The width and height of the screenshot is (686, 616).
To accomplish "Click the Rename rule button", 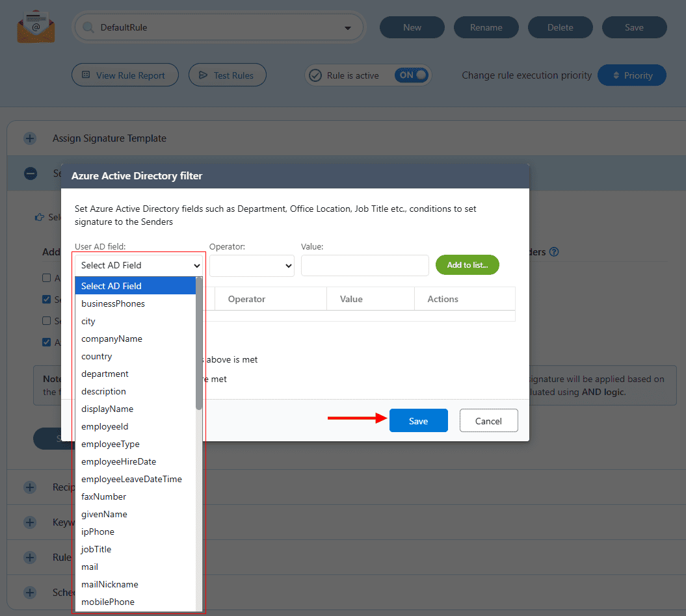I will [x=486, y=27].
